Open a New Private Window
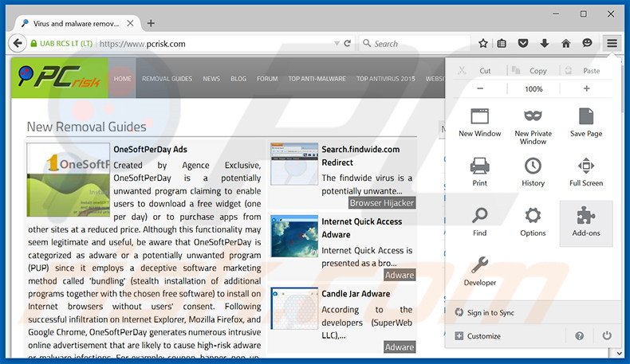The image size is (630, 364). 534,126
